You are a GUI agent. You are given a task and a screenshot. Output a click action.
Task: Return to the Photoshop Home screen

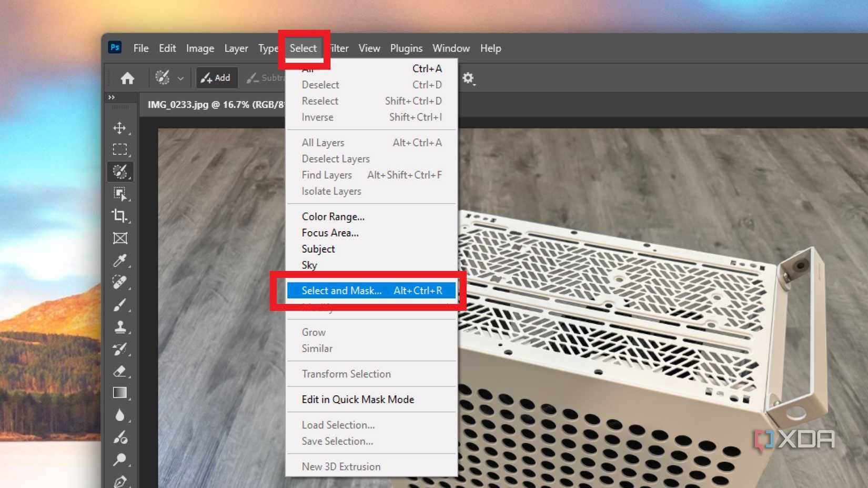point(127,77)
